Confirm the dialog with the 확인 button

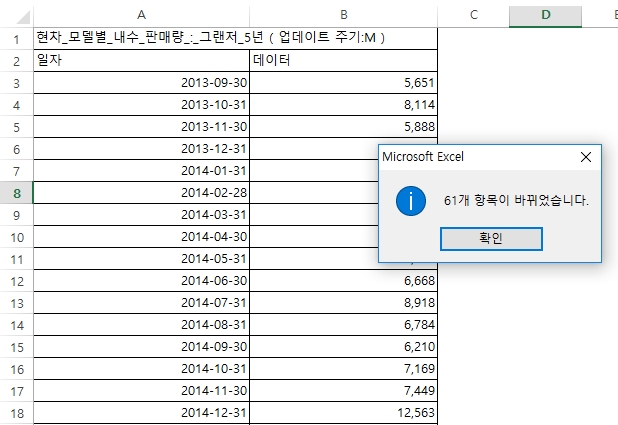tap(491, 239)
